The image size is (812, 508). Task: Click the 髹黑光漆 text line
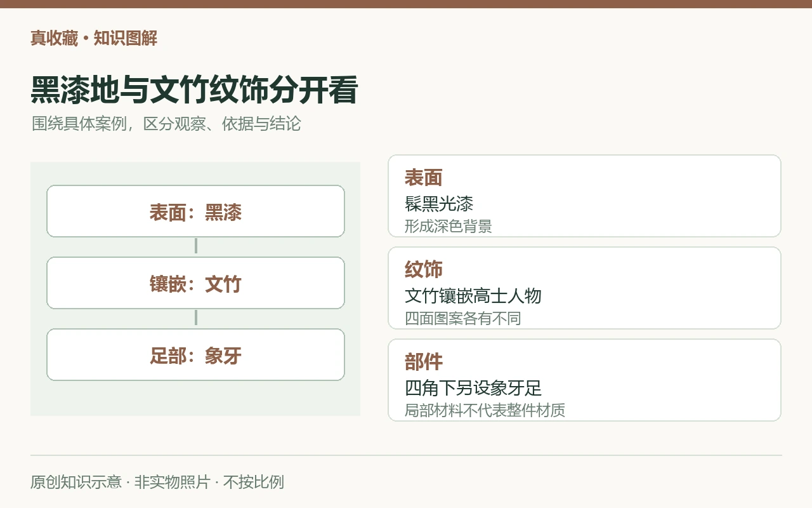(x=439, y=204)
